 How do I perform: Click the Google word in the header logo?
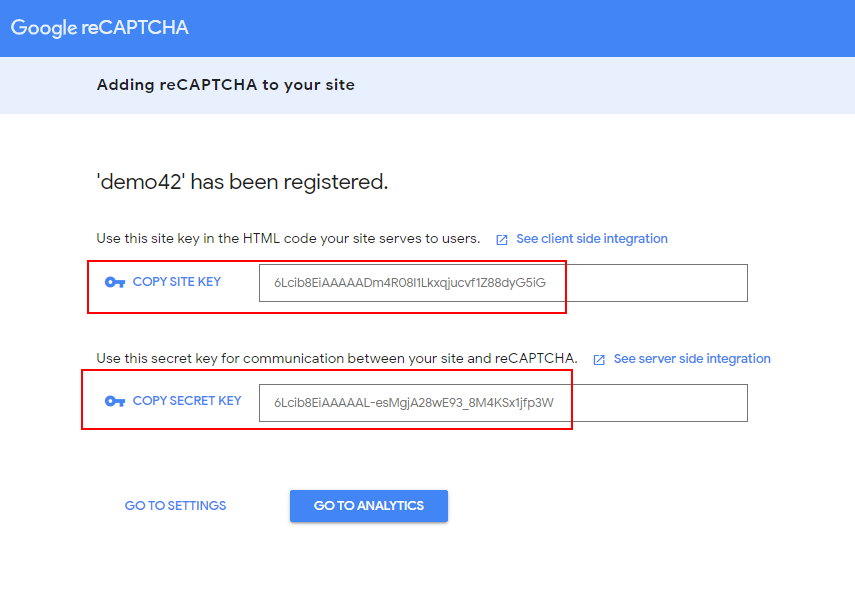(x=44, y=27)
